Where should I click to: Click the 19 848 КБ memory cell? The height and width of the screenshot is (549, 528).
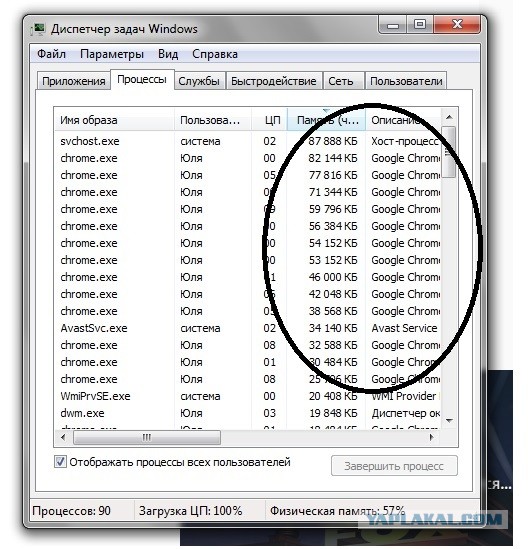(x=333, y=413)
